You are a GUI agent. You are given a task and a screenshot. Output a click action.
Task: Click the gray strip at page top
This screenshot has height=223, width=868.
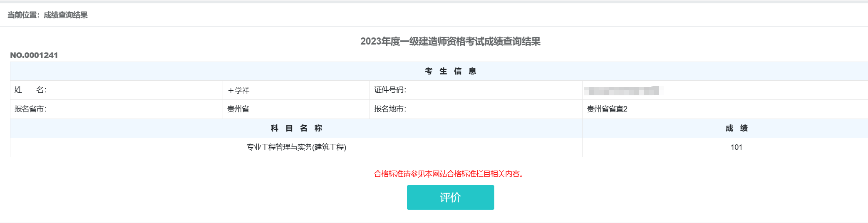coord(434,2)
